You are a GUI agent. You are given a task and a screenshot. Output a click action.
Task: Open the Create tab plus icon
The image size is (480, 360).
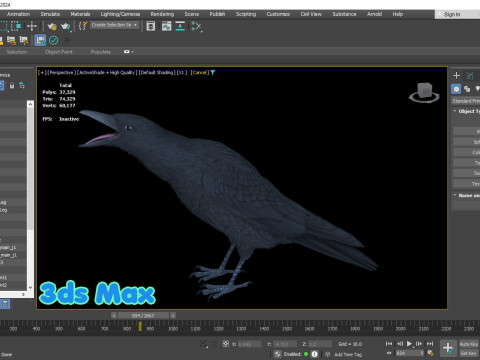(x=456, y=76)
